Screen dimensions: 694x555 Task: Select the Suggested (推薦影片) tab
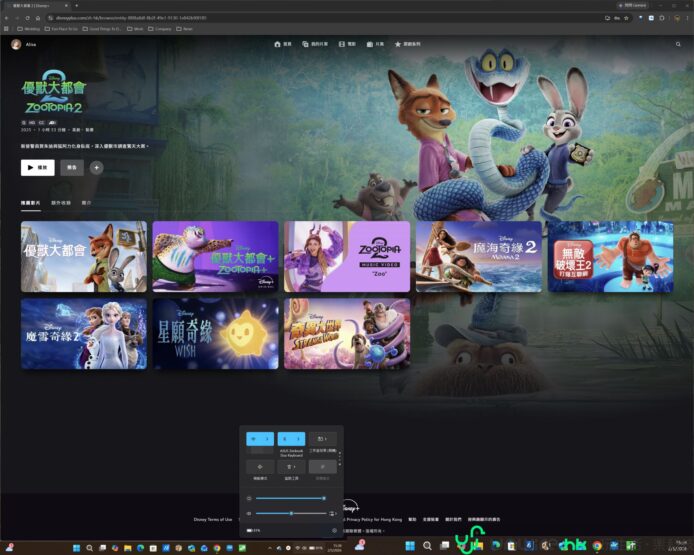click(x=31, y=203)
